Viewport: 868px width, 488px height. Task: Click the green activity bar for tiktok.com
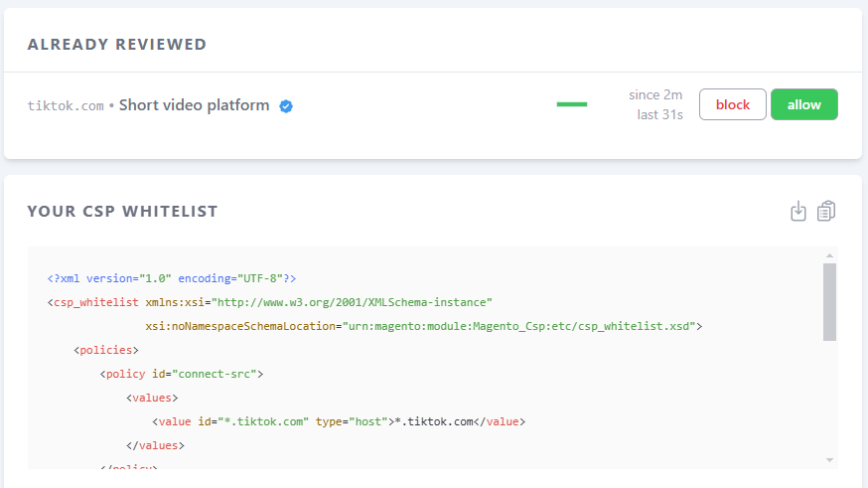[x=572, y=104]
